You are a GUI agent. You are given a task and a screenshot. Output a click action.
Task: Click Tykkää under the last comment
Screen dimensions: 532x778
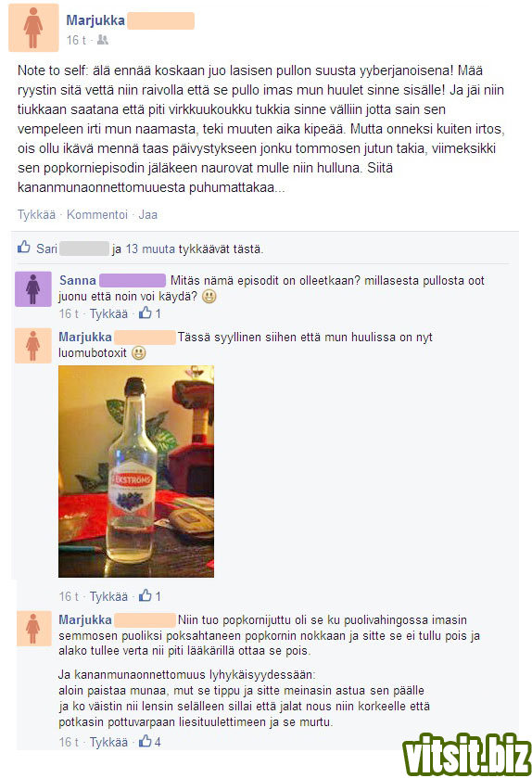pos(108,742)
